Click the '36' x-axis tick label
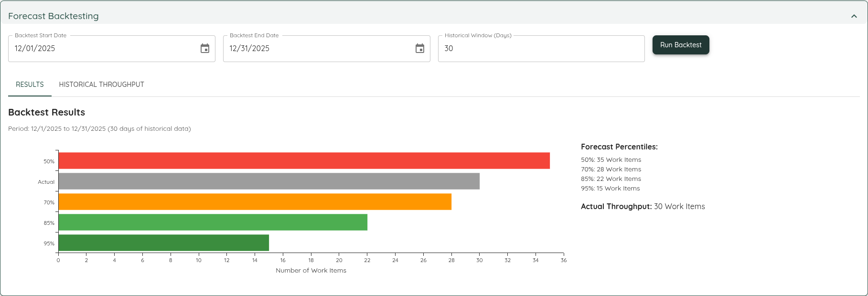 (564, 260)
